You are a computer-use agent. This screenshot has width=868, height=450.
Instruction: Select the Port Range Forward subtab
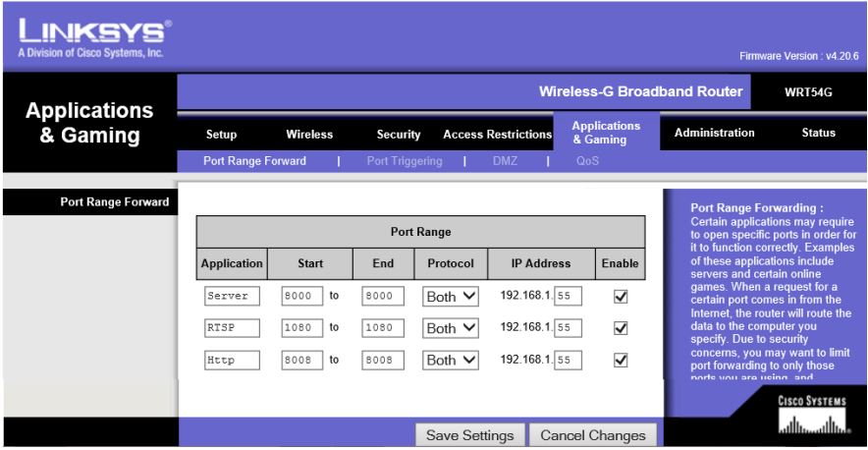click(254, 161)
